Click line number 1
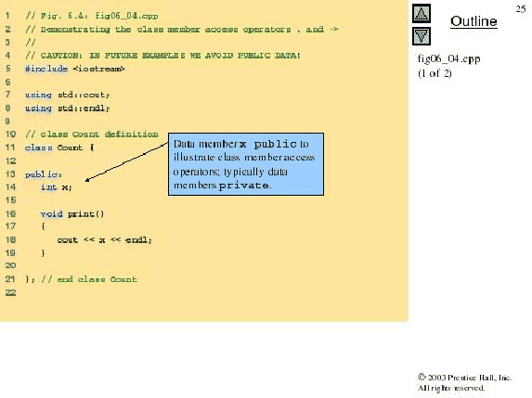Viewport: 532px width, 398px height. (7, 16)
